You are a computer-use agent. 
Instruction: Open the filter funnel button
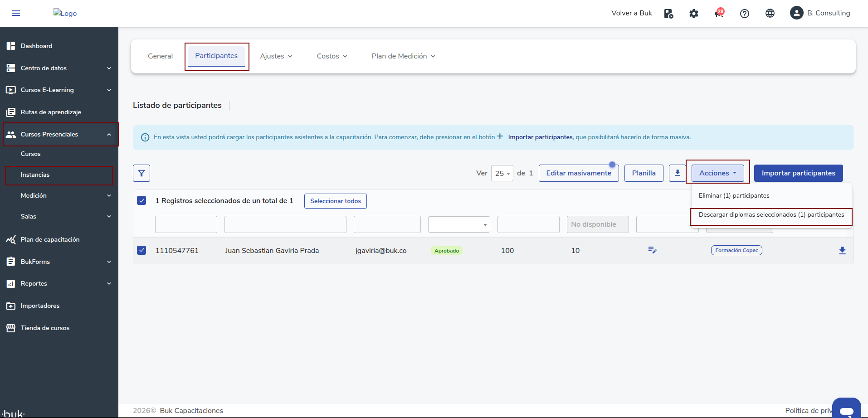(141, 173)
